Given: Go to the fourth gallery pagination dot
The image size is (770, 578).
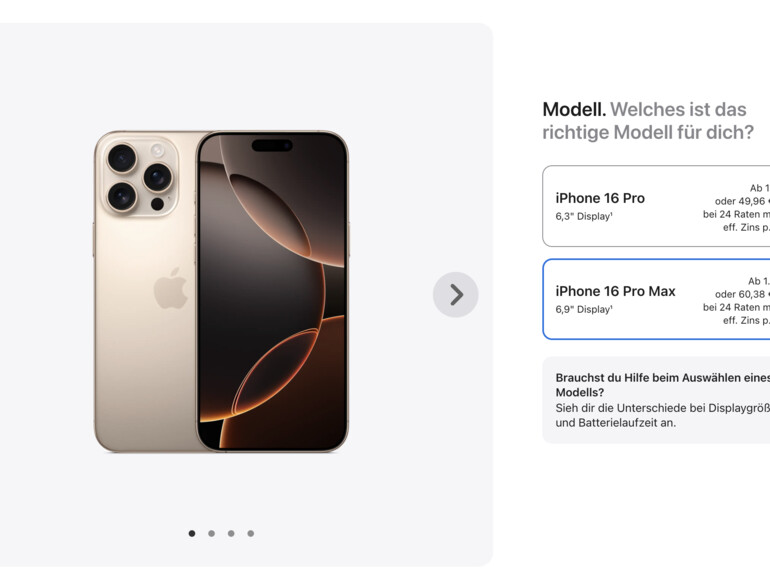Looking at the screenshot, I should click(251, 533).
